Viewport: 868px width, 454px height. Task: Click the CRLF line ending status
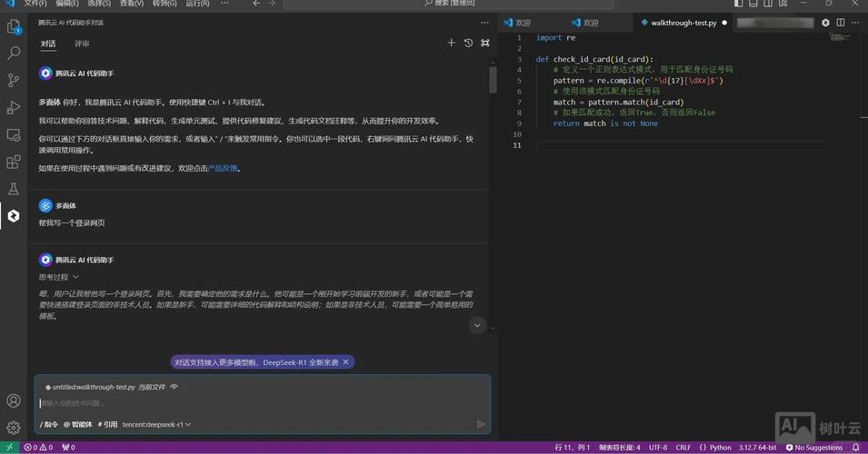click(683, 448)
